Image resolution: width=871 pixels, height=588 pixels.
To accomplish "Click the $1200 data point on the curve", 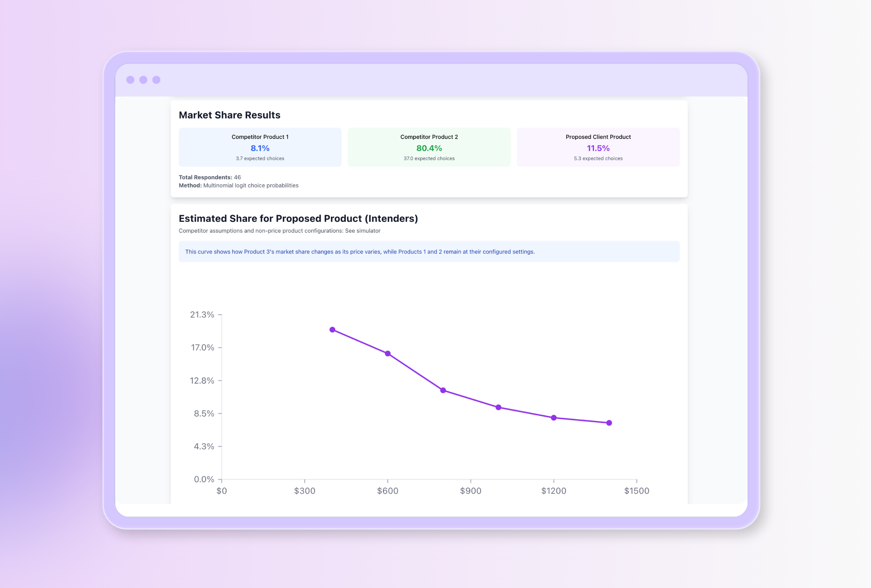I will [x=554, y=418].
